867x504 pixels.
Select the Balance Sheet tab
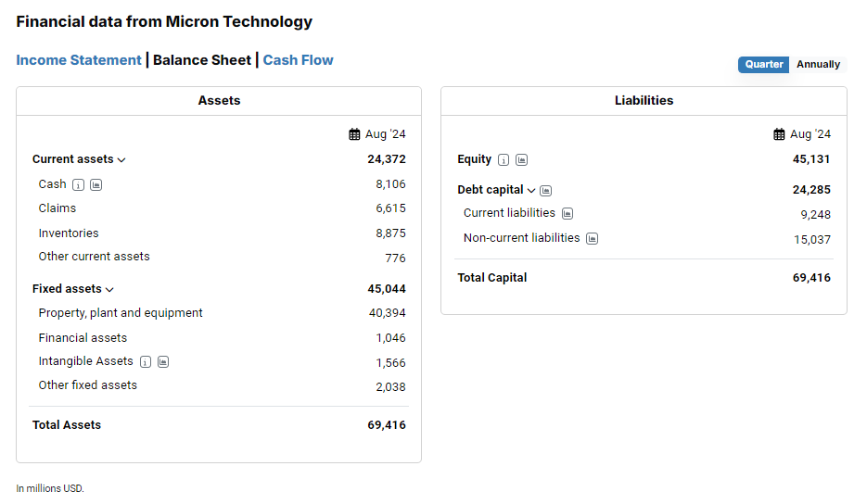pyautogui.click(x=202, y=59)
